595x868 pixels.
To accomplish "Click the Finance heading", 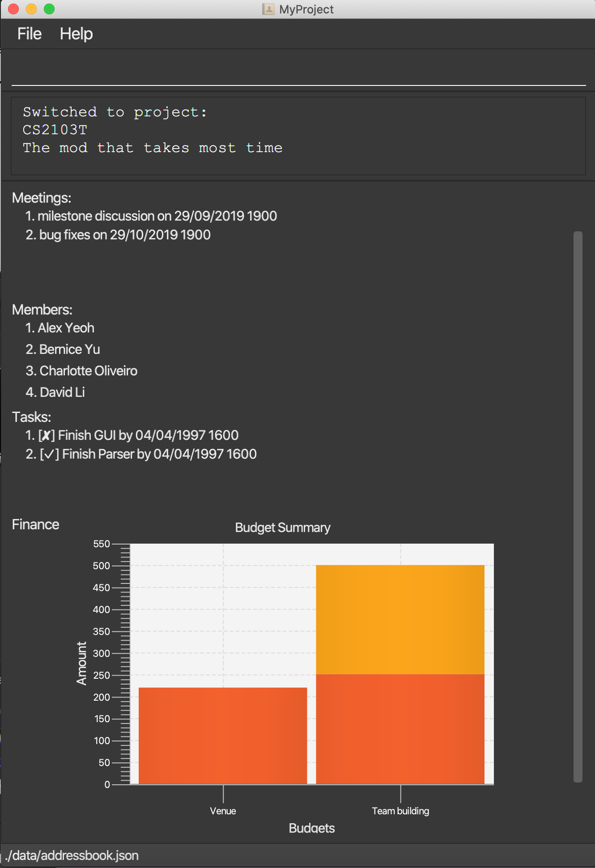I will [x=35, y=524].
